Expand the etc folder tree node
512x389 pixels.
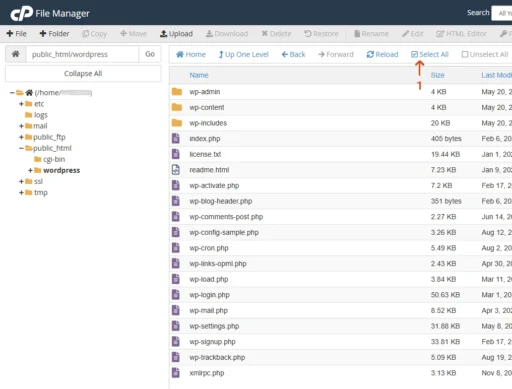[21, 104]
